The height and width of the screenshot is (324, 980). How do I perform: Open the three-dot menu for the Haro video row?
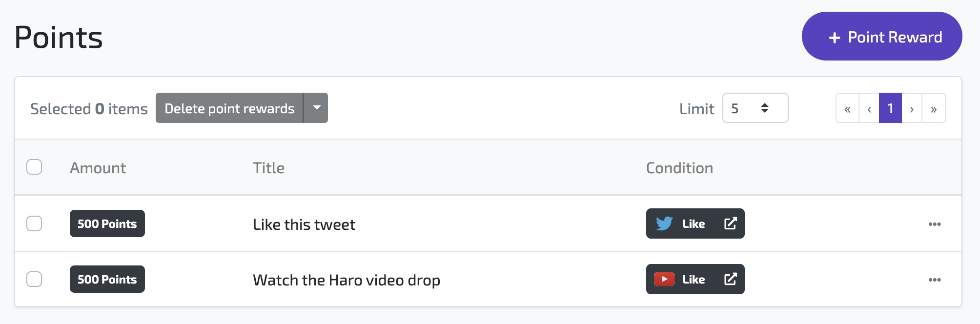(x=935, y=280)
